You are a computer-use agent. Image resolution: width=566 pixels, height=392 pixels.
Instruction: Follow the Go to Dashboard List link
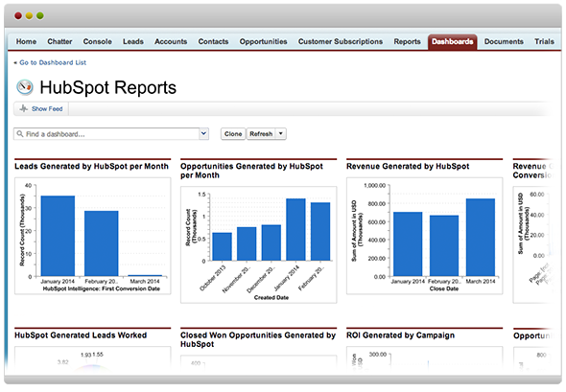tap(53, 62)
